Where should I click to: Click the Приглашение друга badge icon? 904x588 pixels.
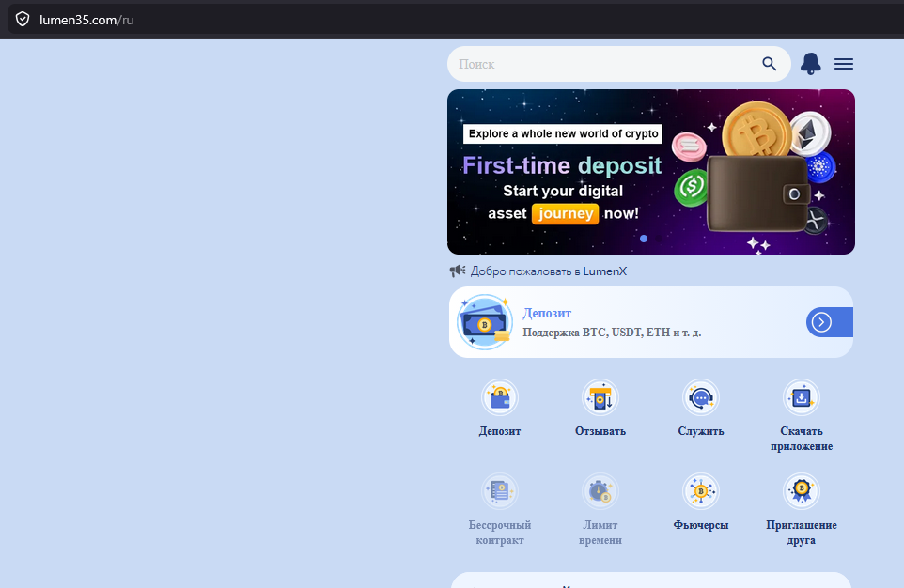[802, 491]
